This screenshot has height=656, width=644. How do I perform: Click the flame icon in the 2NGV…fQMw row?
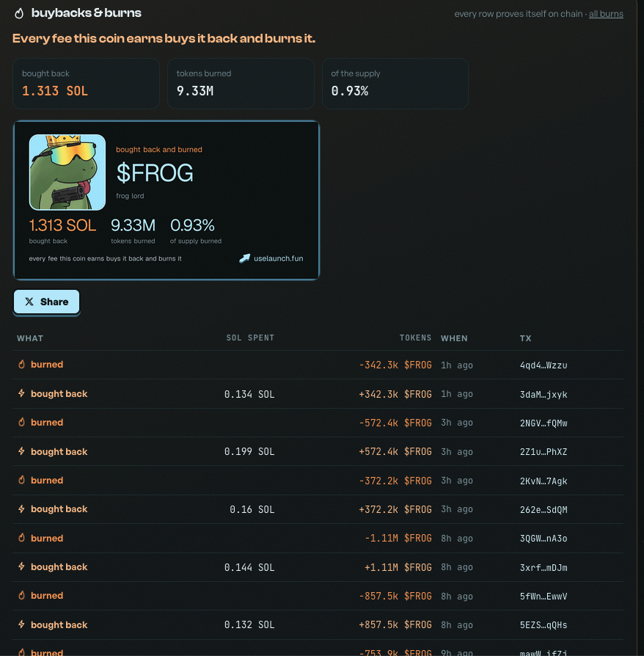click(x=22, y=422)
